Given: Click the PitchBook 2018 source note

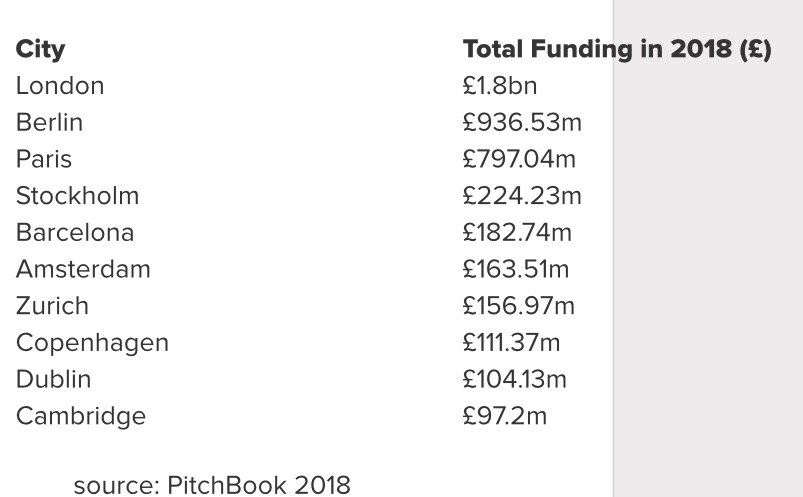Looking at the screenshot, I should (212, 486).
